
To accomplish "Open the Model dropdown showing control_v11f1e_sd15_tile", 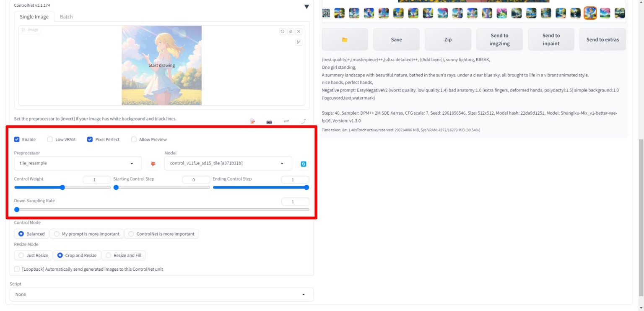I will [228, 163].
